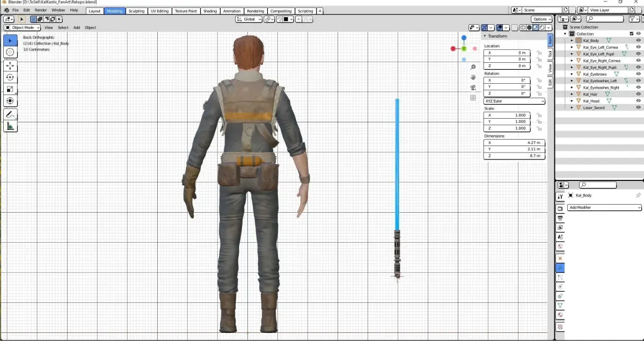Choose the Transform tool
644x341 pixels.
click(10, 101)
